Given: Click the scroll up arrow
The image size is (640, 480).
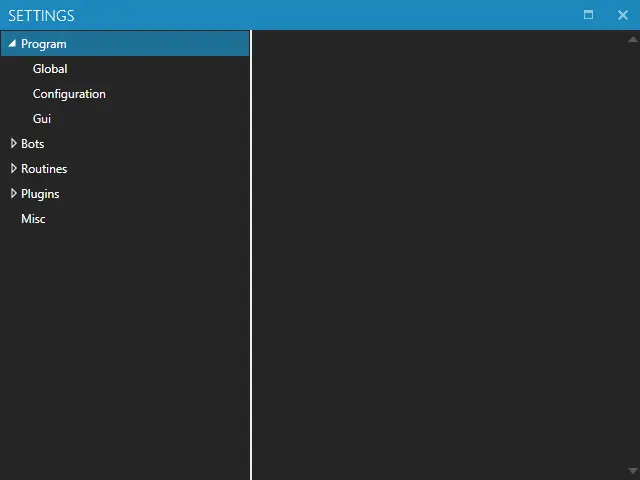Looking at the screenshot, I should pos(632,39).
